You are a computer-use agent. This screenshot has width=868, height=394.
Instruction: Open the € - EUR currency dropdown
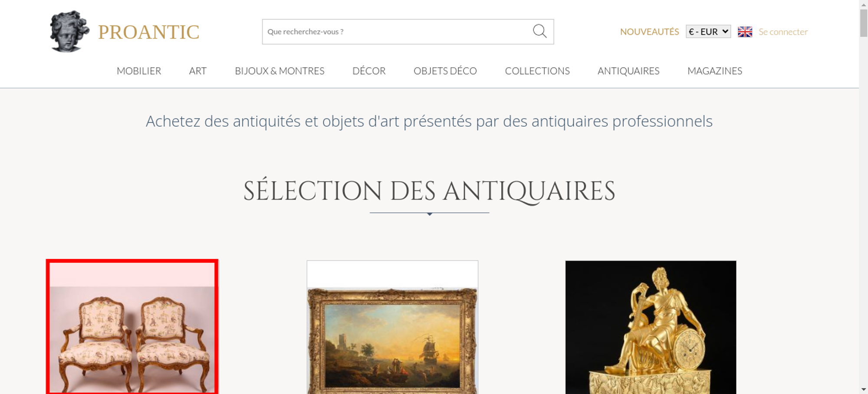(708, 32)
